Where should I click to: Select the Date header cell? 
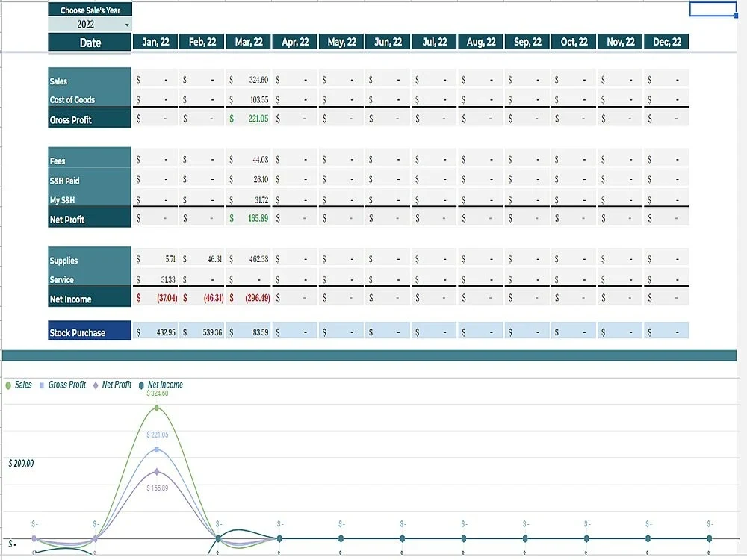[x=89, y=43]
